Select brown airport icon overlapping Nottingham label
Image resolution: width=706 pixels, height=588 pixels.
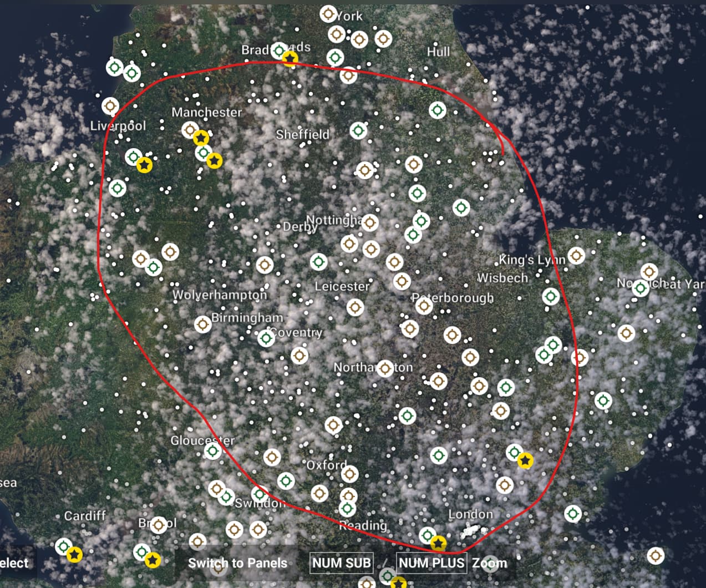tap(369, 222)
